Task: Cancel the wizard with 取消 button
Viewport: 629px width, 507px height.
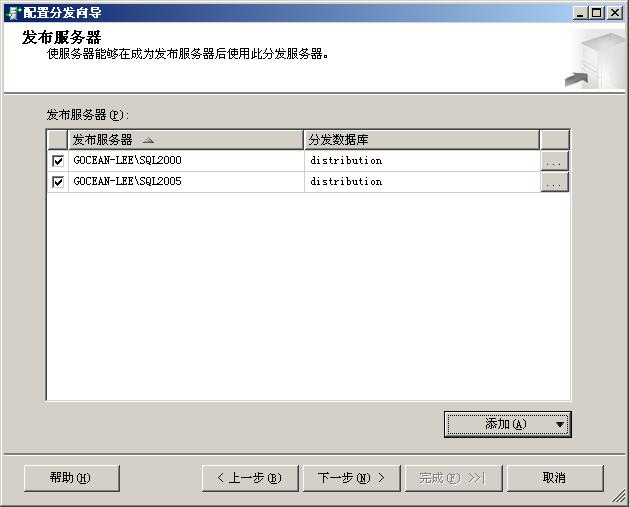Action: pyautogui.click(x=555, y=478)
